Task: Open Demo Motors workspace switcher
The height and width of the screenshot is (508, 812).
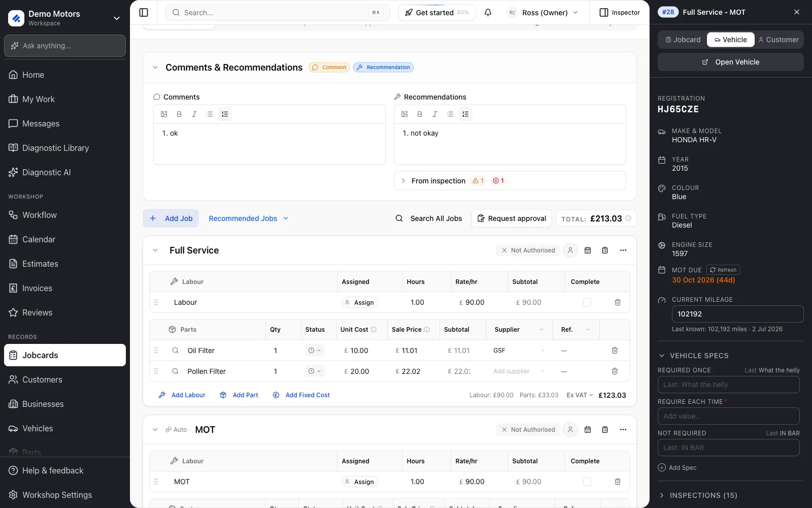Action: 65,18
